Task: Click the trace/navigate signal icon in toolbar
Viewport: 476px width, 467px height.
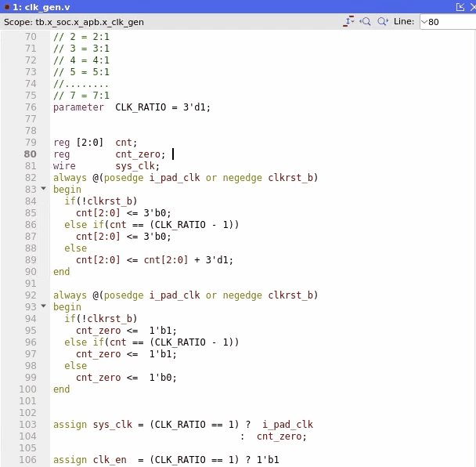Action: pyautogui.click(x=349, y=22)
